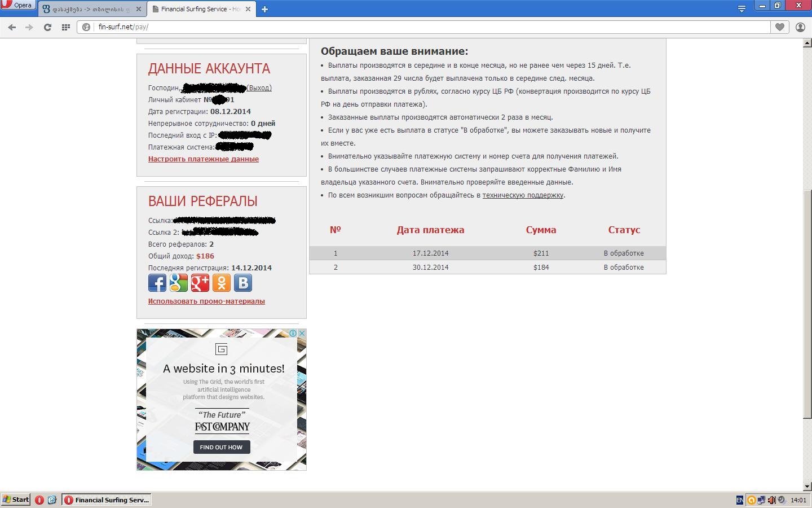This screenshot has height=508, width=812.
Task: Open the Opera account profile icon
Action: 800,27
